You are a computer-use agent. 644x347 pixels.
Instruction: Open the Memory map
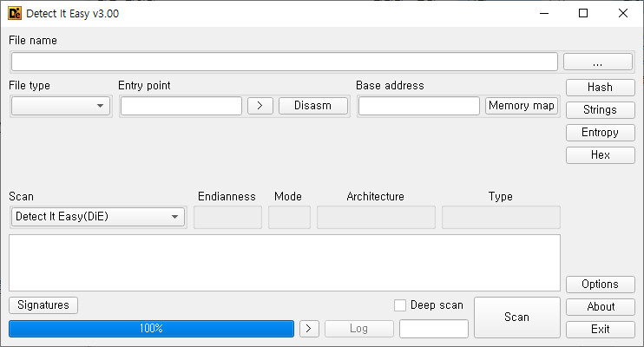coord(522,106)
